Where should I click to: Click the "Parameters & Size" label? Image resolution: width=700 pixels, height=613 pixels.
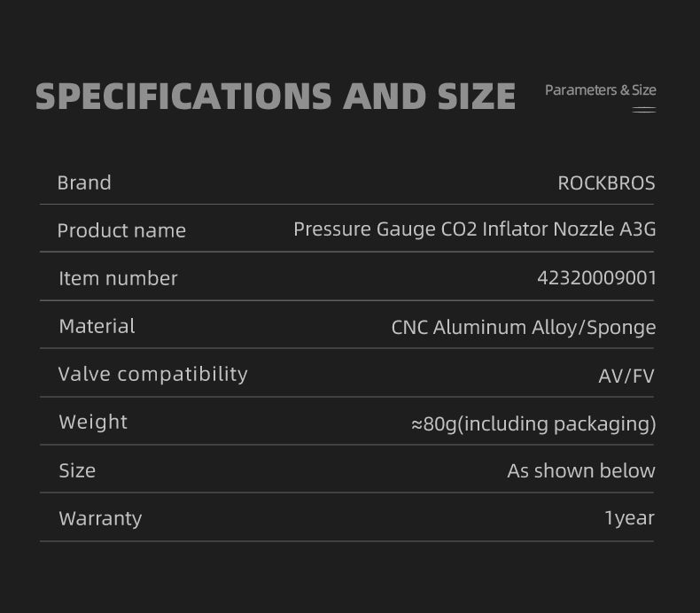pyautogui.click(x=600, y=90)
